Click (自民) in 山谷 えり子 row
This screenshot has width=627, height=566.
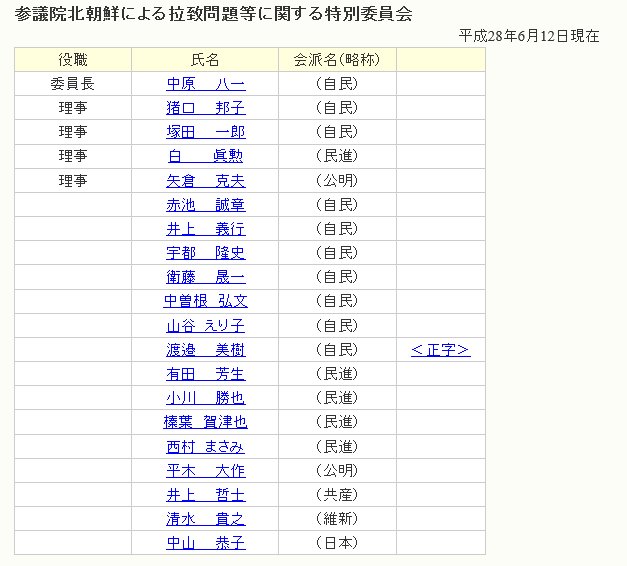coord(337,325)
